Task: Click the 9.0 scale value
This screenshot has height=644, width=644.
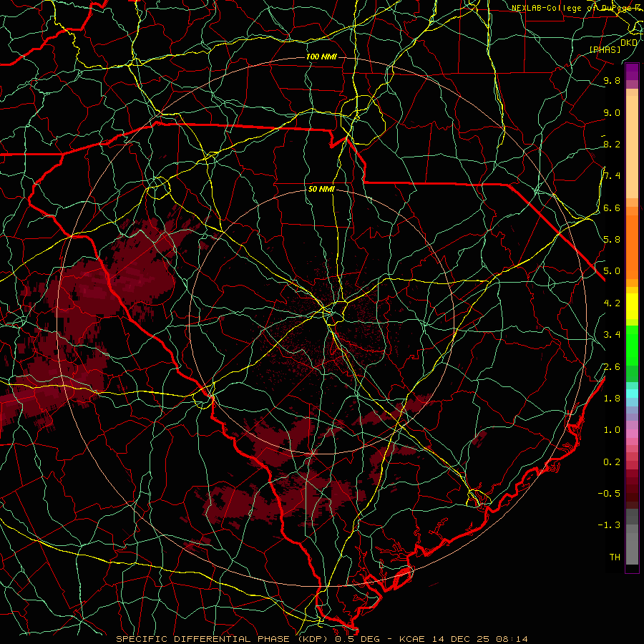Action: pos(612,113)
